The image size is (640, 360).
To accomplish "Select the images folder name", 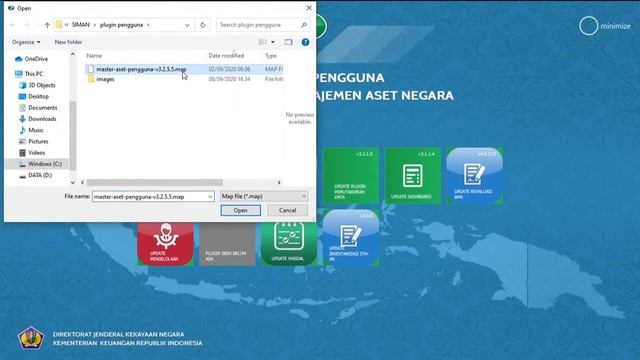I will pyautogui.click(x=105, y=79).
